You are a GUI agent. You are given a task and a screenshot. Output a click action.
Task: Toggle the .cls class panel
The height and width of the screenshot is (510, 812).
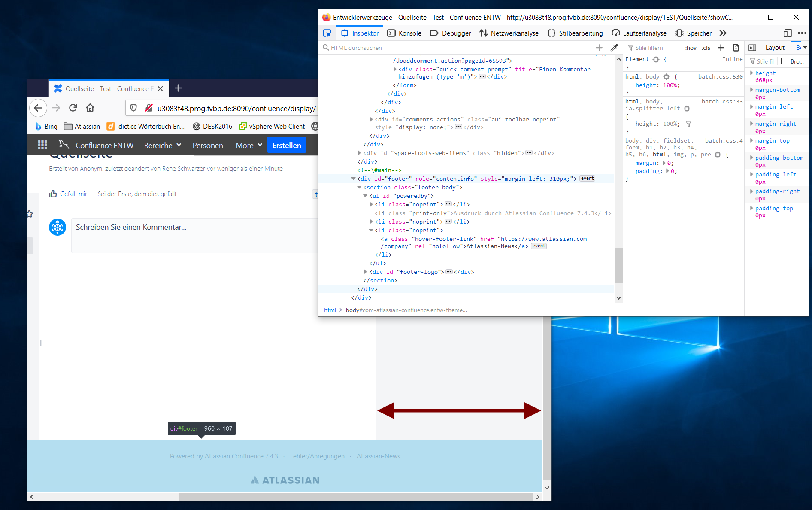click(x=706, y=48)
